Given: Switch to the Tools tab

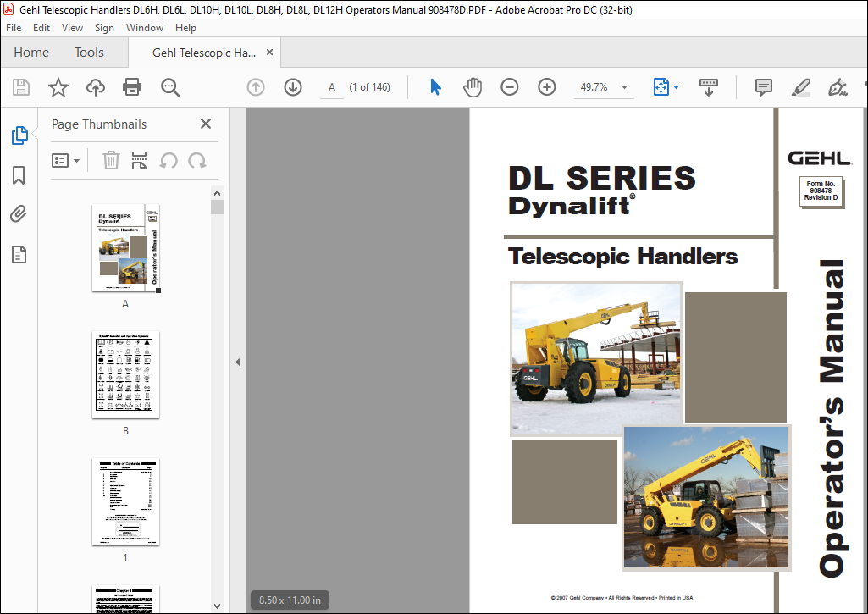Looking at the screenshot, I should [89, 53].
